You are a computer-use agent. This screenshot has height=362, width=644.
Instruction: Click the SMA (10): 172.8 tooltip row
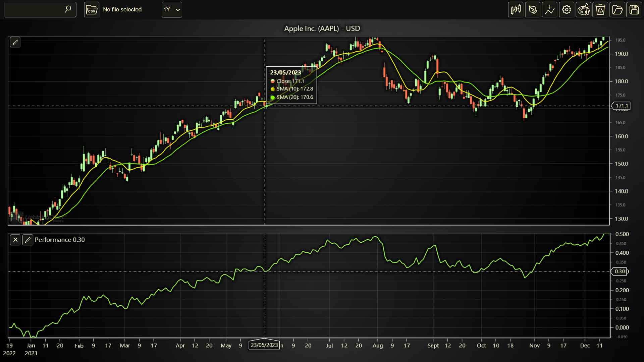tap(292, 89)
